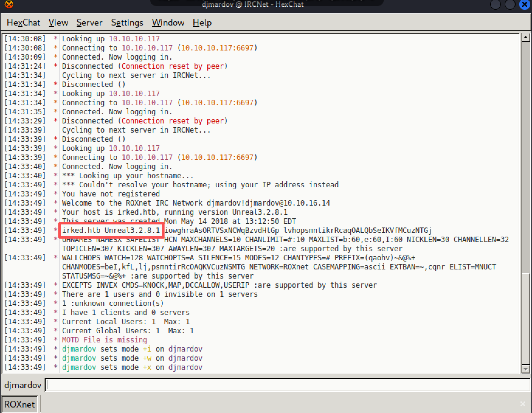This screenshot has width=532, height=413.
Task: Click the HexChat icon in title bar
Action: pos(9,4)
